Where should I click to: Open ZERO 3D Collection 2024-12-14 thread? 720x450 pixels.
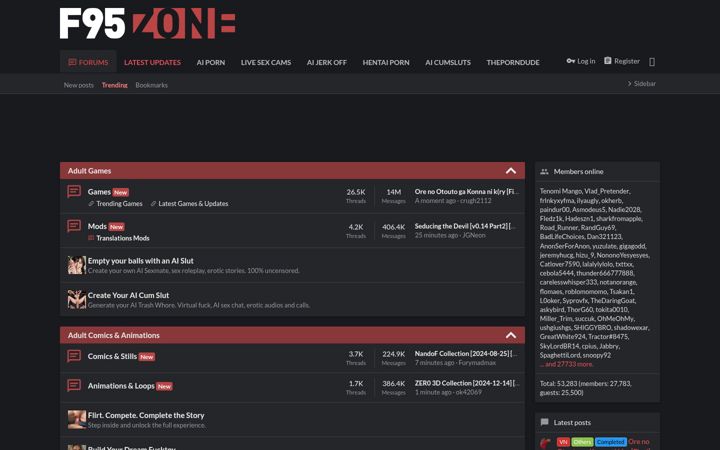click(467, 383)
